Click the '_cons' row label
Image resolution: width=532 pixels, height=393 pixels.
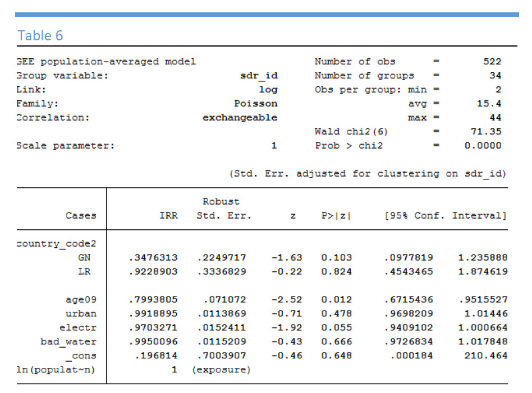pos(81,356)
